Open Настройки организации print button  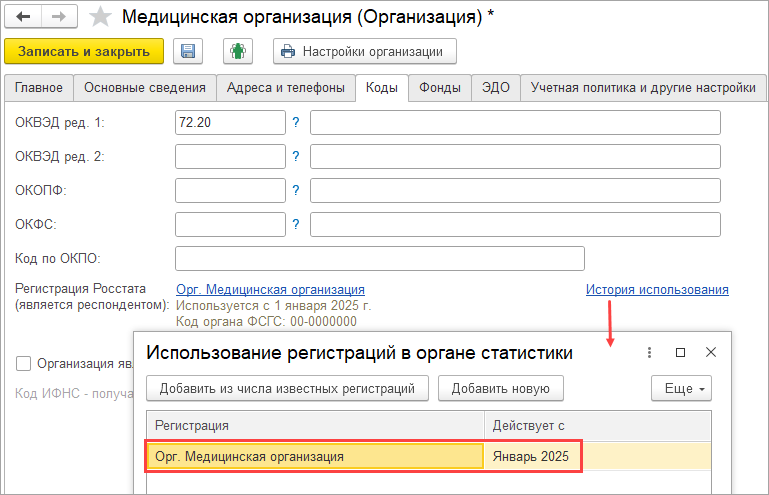click(x=364, y=52)
